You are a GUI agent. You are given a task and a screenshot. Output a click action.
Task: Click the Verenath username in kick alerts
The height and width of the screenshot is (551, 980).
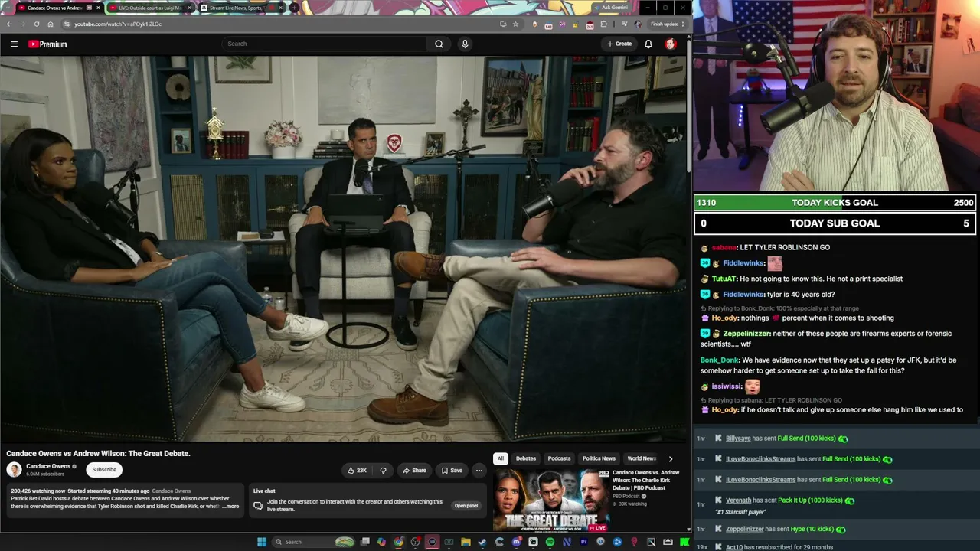pos(738,500)
